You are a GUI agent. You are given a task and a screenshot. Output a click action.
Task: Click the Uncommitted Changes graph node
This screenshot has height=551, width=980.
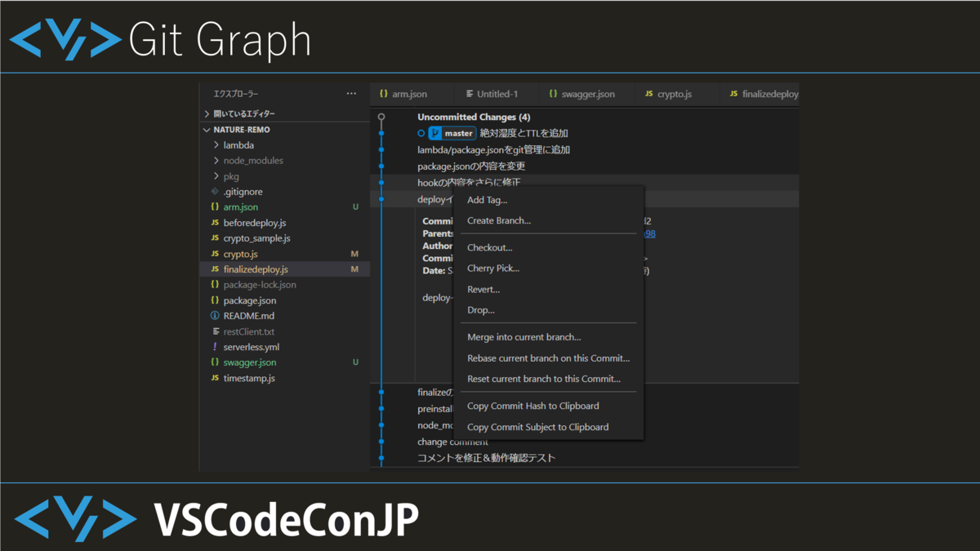(x=381, y=117)
